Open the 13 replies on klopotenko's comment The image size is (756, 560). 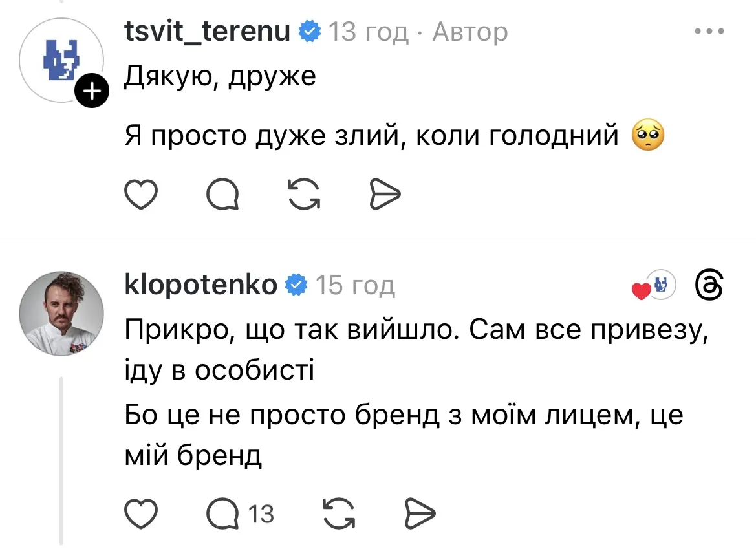241,514
